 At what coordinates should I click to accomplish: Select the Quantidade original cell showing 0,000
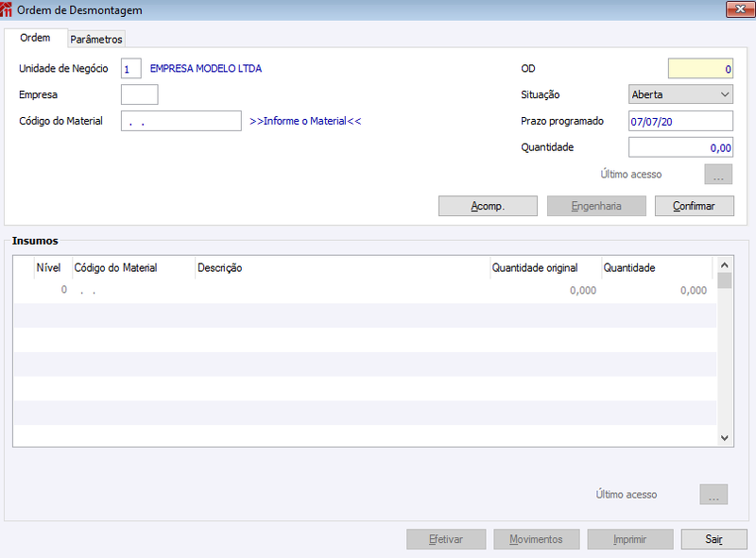(x=545, y=290)
